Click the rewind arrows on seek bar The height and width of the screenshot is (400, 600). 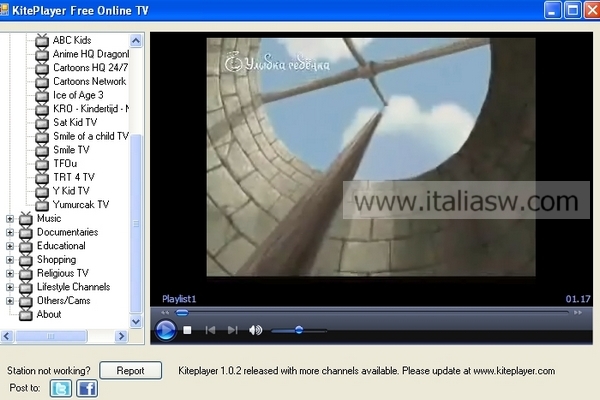click(165, 313)
